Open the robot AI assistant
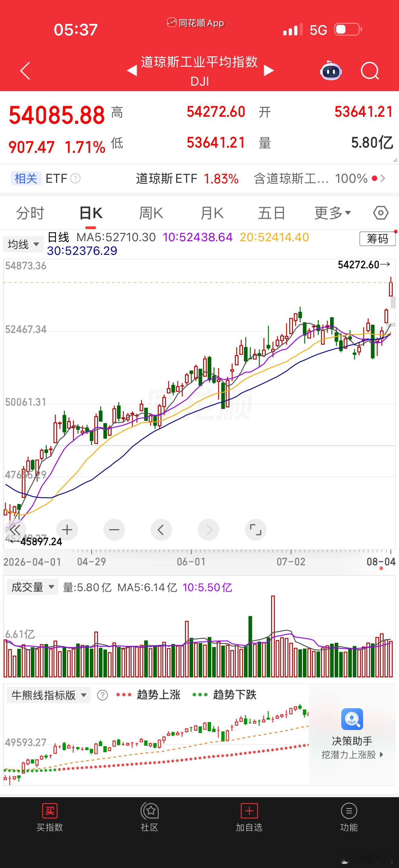 click(331, 71)
